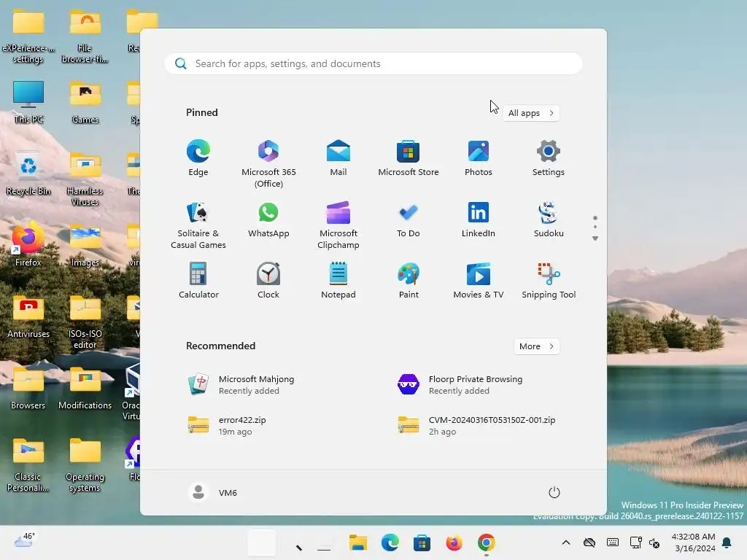Open Edge from taskbar

click(390, 542)
